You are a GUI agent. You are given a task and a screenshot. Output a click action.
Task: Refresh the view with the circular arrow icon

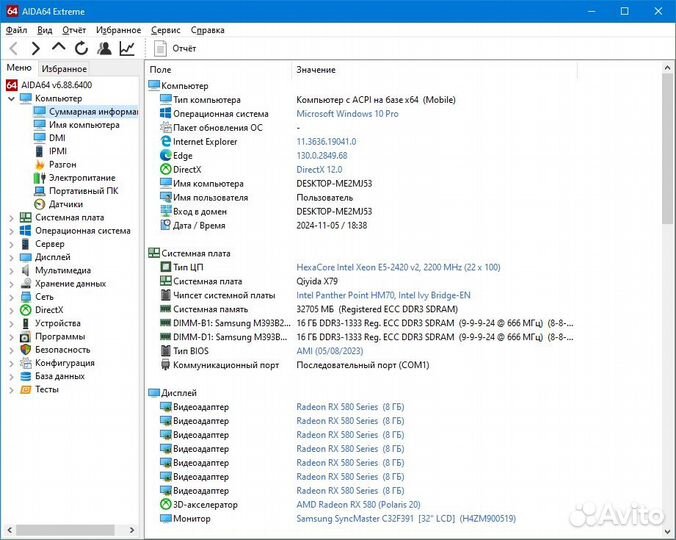81,48
